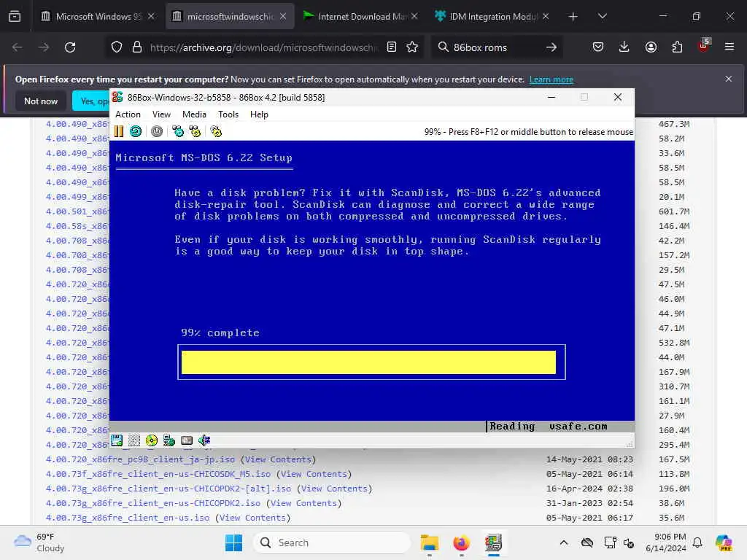Click the sound status icon in 86Box

pos(204,440)
